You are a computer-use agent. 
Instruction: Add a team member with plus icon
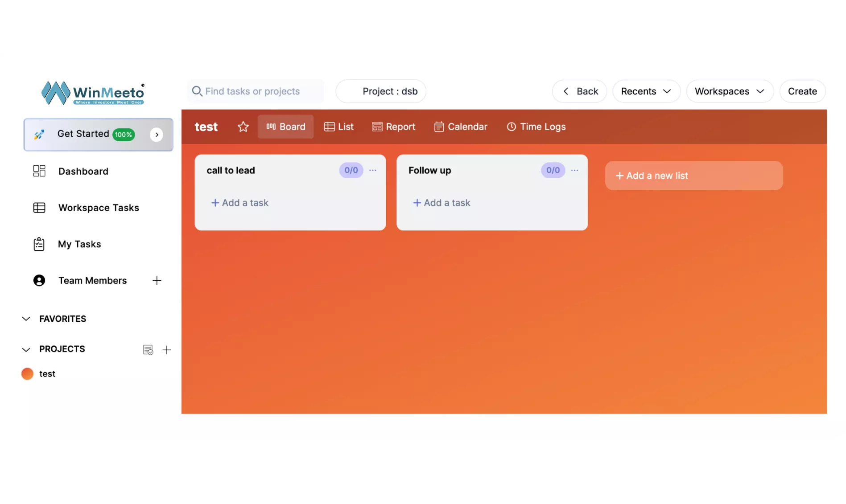pos(157,281)
